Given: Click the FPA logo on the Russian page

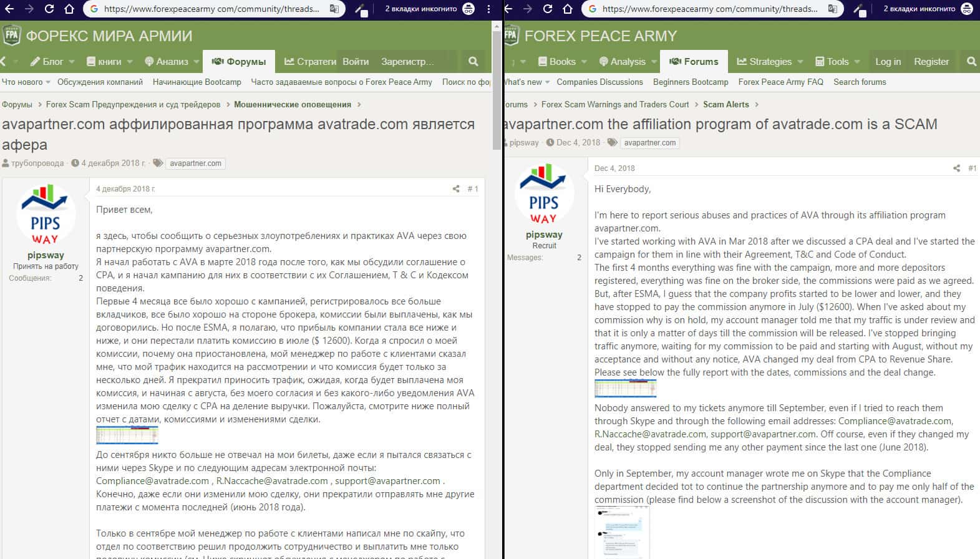Looking at the screenshot, I should 12,36.
